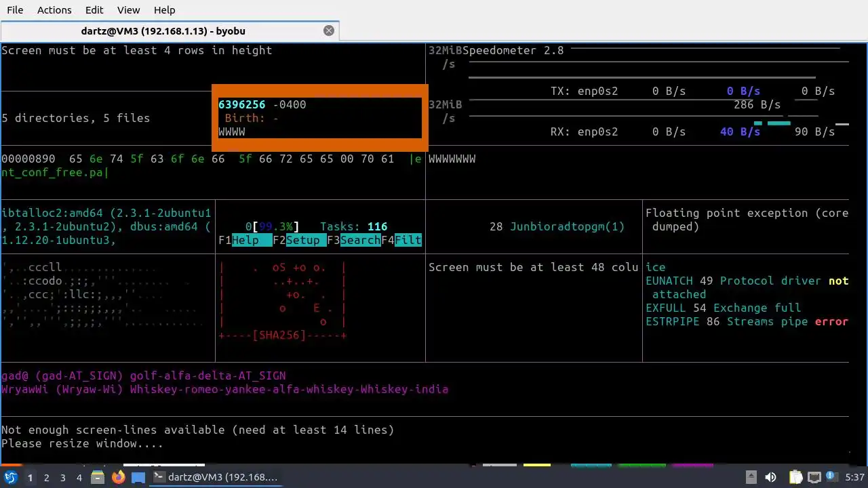Open the Xfce applications menu icon

[11, 477]
